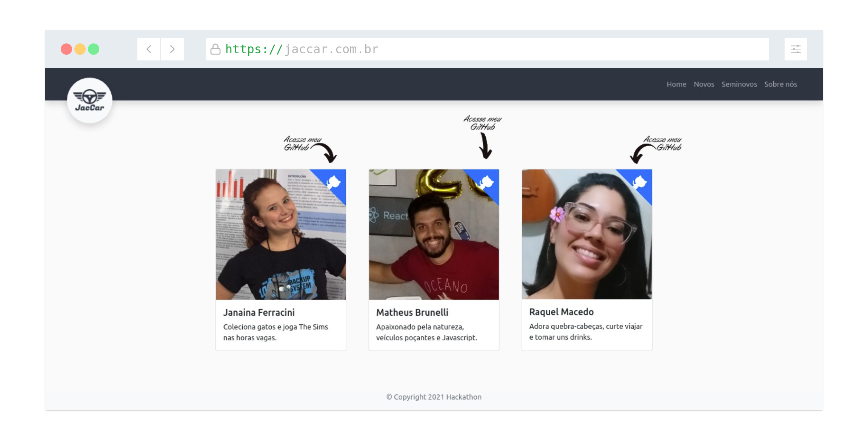Viewport: 868px width, 440px height.
Task: Open the browser settings sliders icon
Action: click(796, 49)
